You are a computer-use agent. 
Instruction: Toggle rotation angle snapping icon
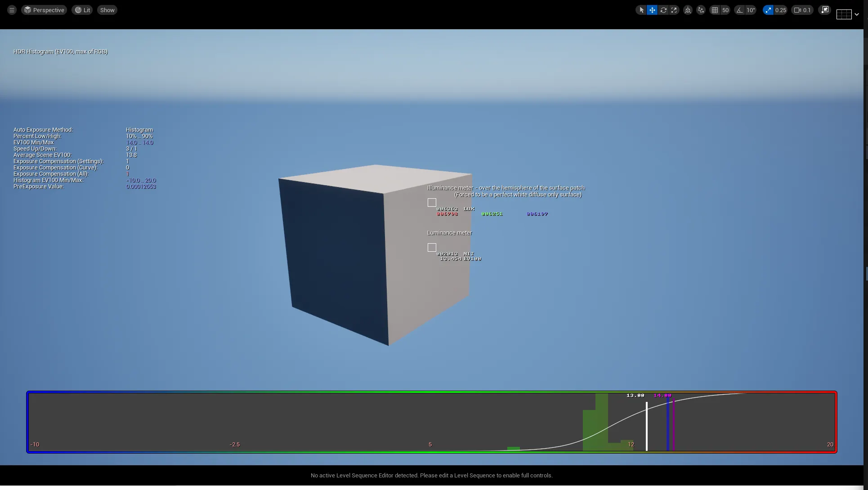pyautogui.click(x=740, y=10)
